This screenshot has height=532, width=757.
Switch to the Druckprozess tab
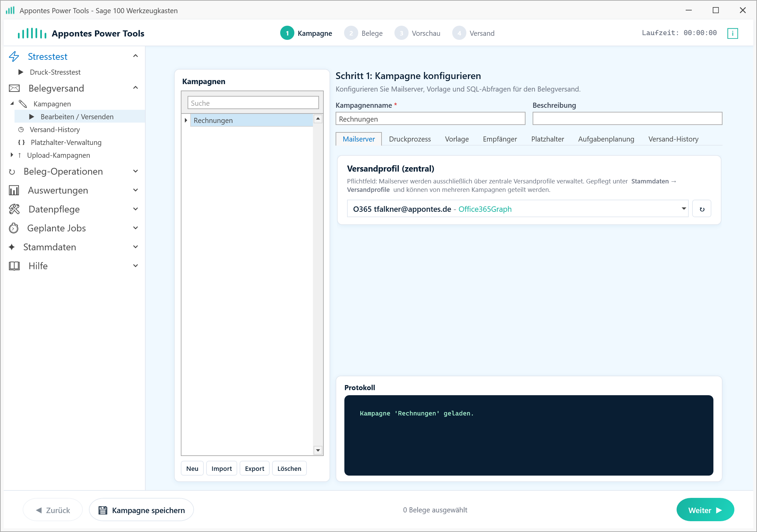(x=410, y=139)
